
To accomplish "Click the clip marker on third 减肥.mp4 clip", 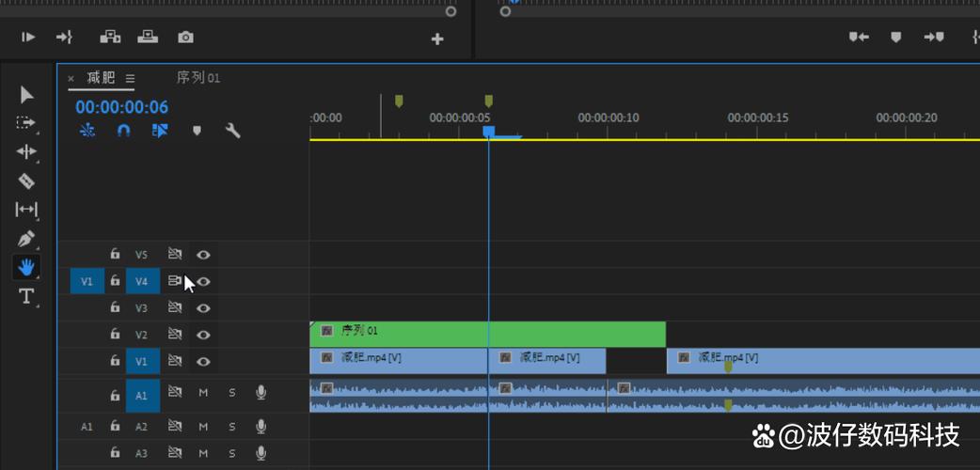I will click(x=728, y=368).
